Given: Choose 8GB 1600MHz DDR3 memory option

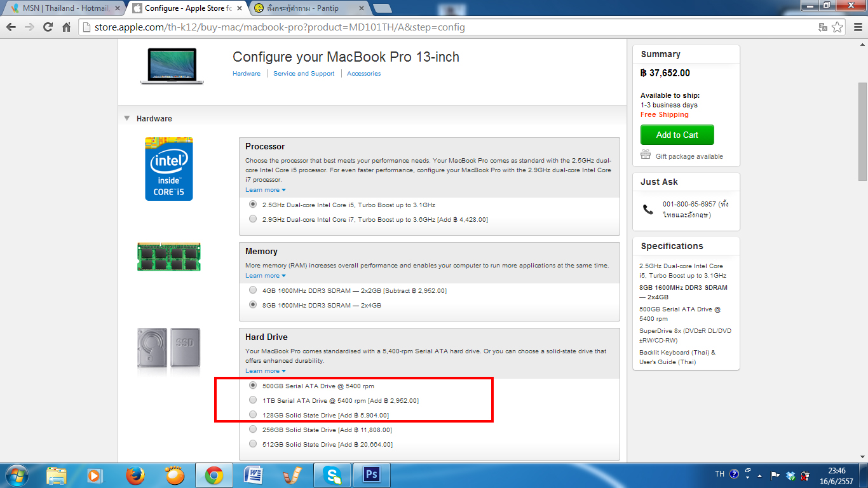Looking at the screenshot, I should pos(253,305).
